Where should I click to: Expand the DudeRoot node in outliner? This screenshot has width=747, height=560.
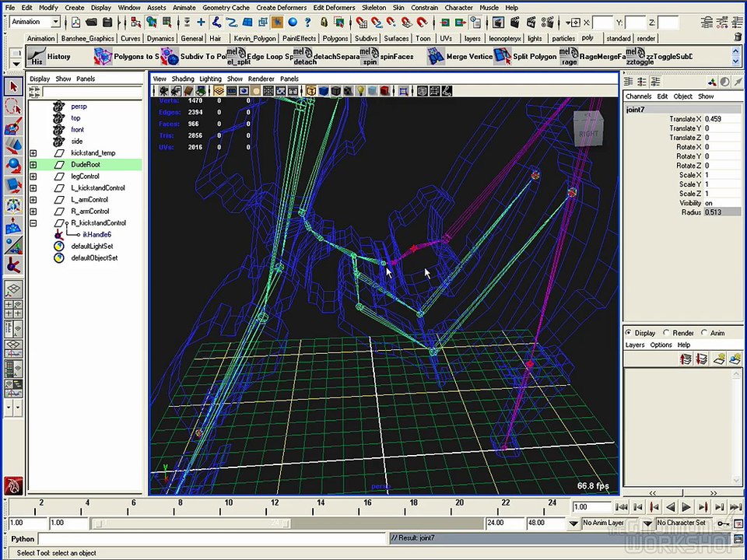tap(33, 165)
